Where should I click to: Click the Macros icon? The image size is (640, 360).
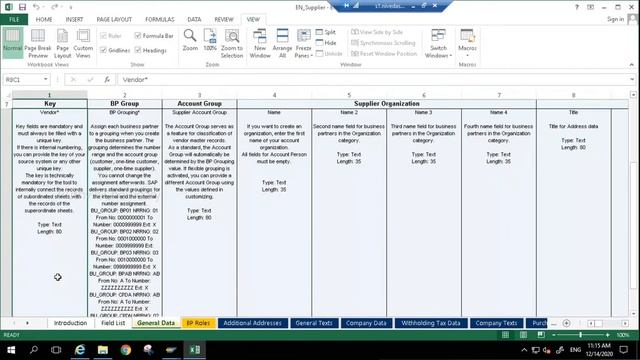(467, 37)
